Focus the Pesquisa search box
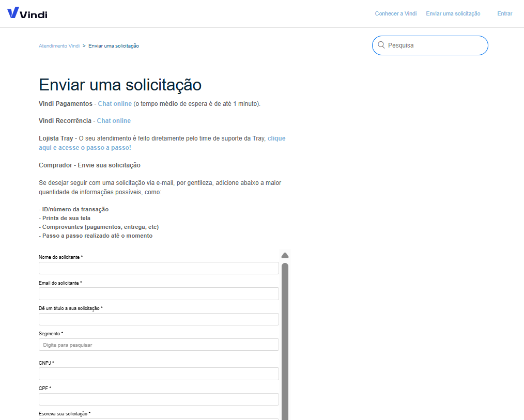This screenshot has width=524, height=420. pyautogui.click(x=434, y=45)
